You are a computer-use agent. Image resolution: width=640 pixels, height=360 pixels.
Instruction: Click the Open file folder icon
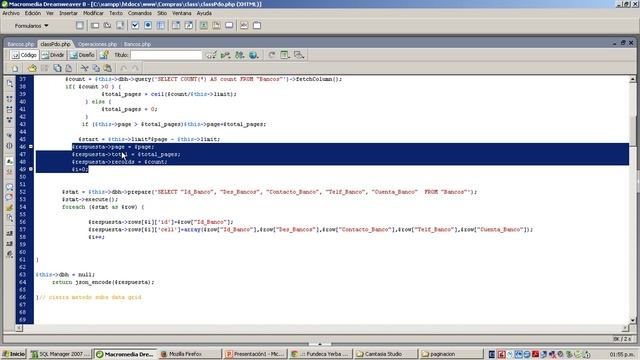(x=32, y=68)
